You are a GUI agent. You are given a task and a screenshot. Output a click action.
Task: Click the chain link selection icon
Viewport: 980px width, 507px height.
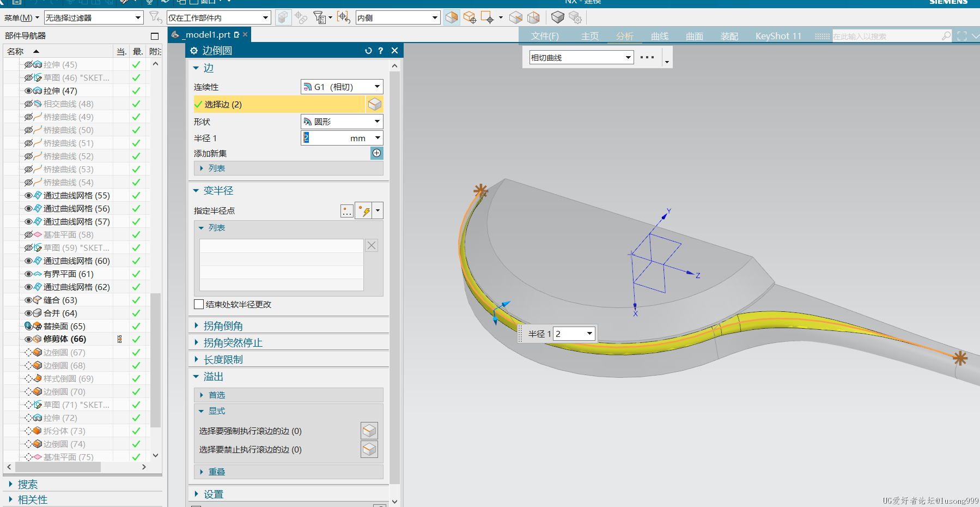pyautogui.click(x=301, y=18)
